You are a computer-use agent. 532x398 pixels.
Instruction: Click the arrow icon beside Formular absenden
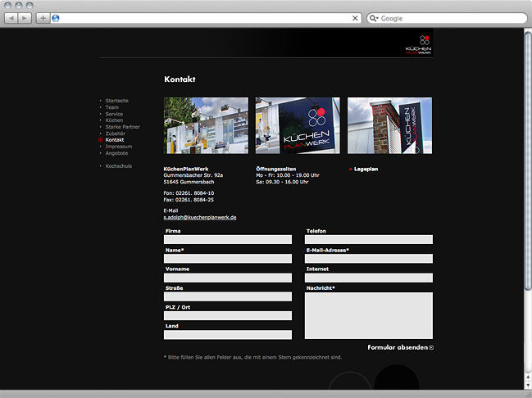click(x=431, y=348)
